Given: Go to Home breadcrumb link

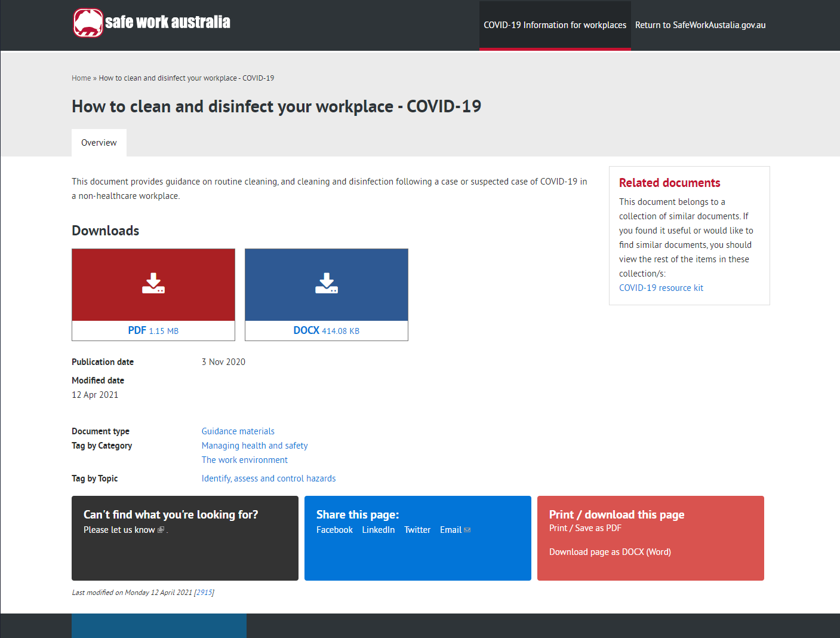Looking at the screenshot, I should point(81,78).
